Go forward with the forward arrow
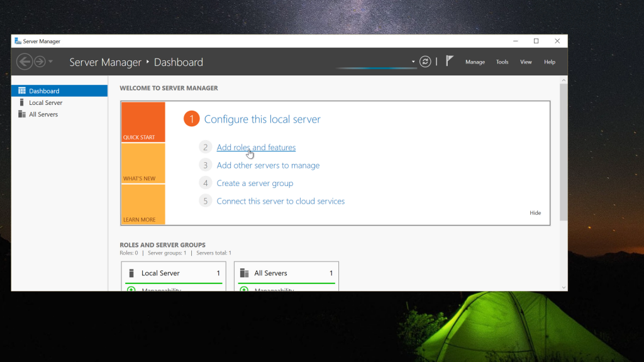Image resolution: width=644 pixels, height=362 pixels. (x=40, y=62)
